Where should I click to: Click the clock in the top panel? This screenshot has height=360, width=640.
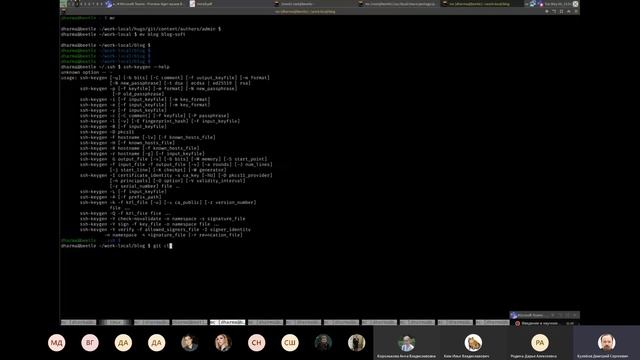click(558, 4)
